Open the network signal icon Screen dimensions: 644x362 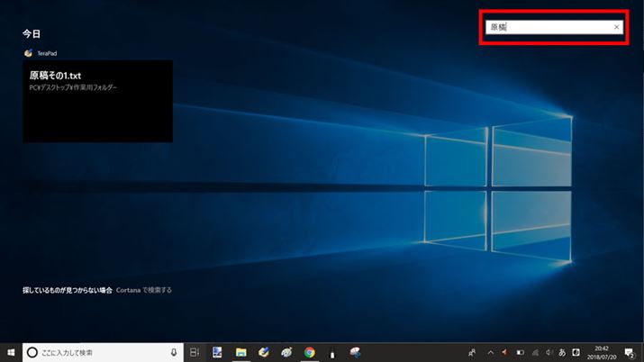pyautogui.click(x=536, y=352)
